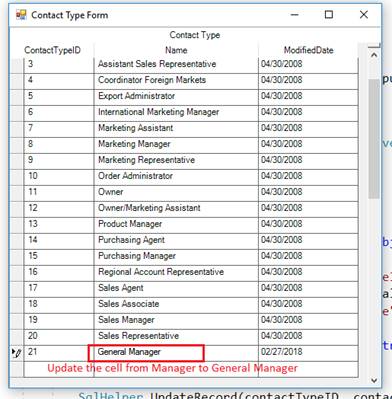Select the Sales Agent cell

[176, 289]
